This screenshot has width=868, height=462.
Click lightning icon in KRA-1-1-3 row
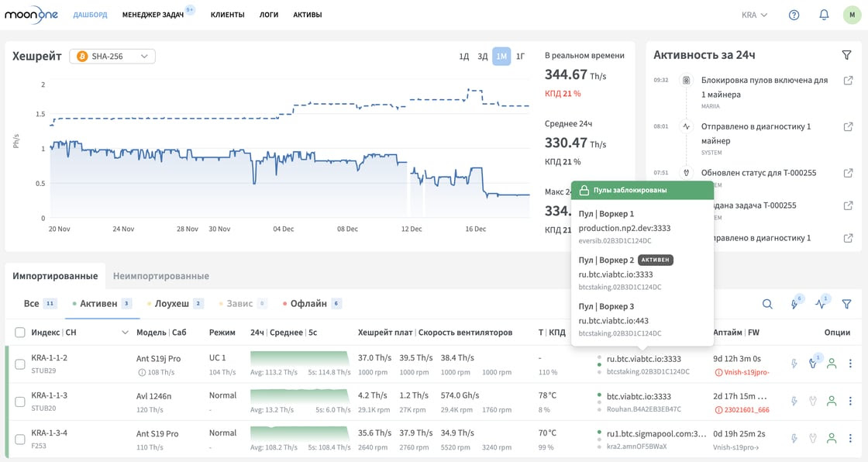794,401
